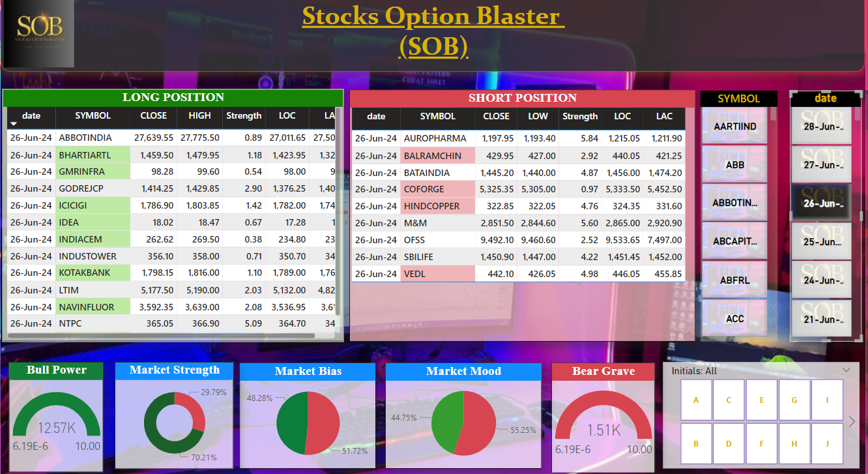Click the Bull Power green gauge

pyautogui.click(x=57, y=413)
